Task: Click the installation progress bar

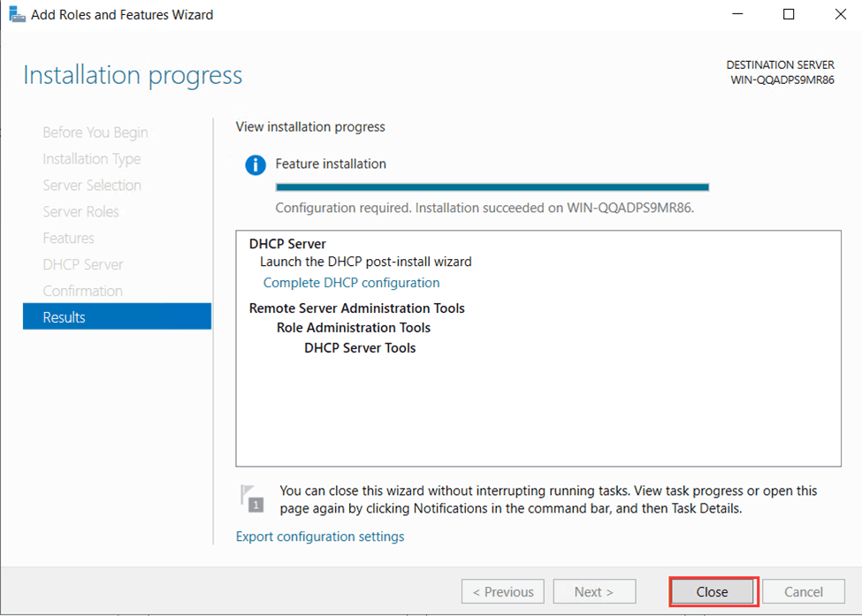Action: coord(492,186)
